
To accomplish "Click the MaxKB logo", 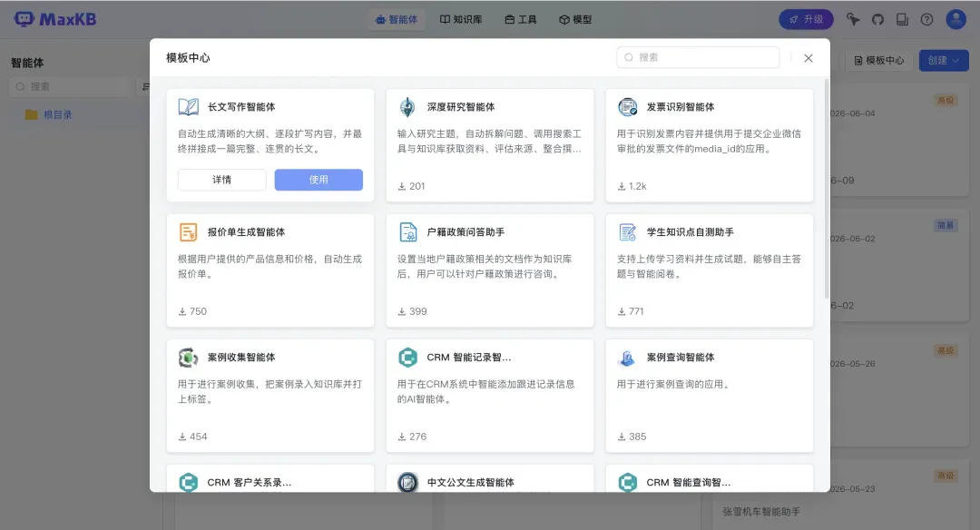I will pos(55,19).
